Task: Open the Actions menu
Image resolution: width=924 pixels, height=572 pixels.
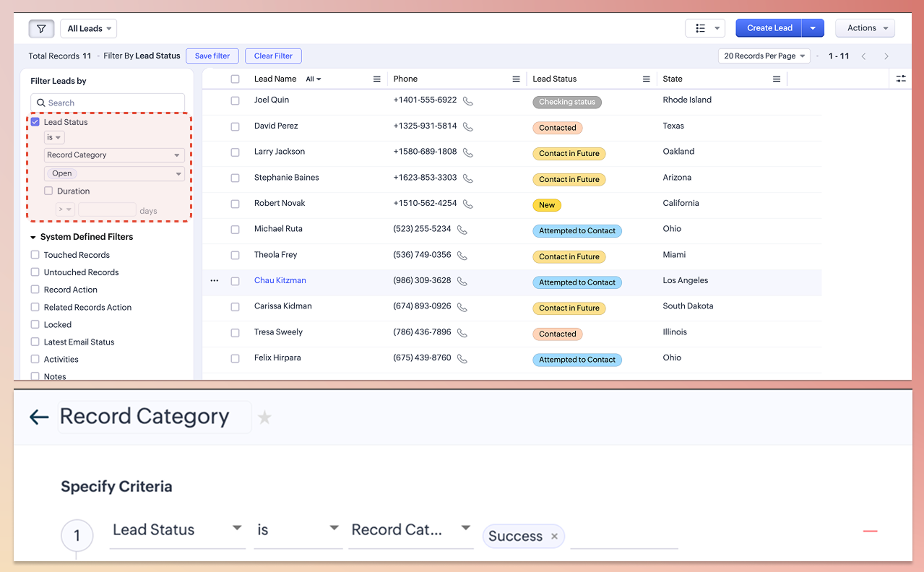Action: point(865,28)
